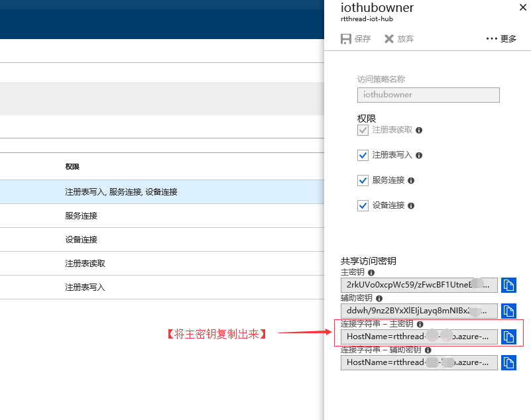This screenshot has width=531, height=420.
Task: Click the 保存 save button
Action: coord(356,39)
